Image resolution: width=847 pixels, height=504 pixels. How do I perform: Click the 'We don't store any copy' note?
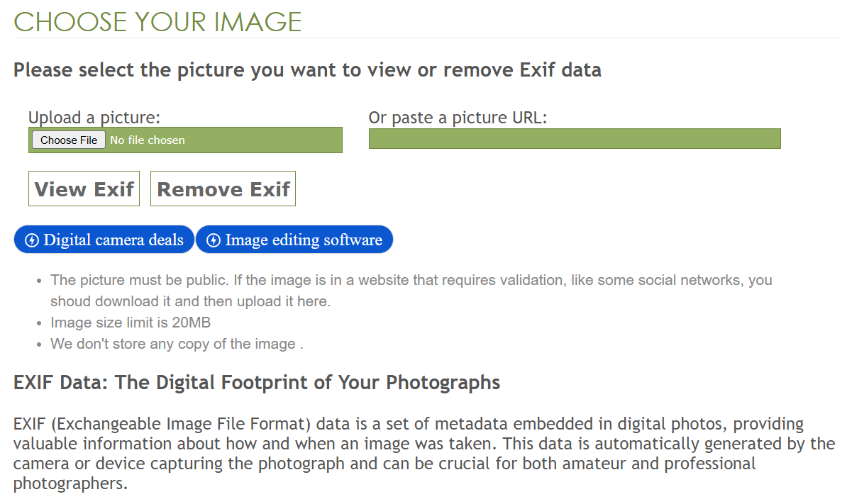pos(177,344)
